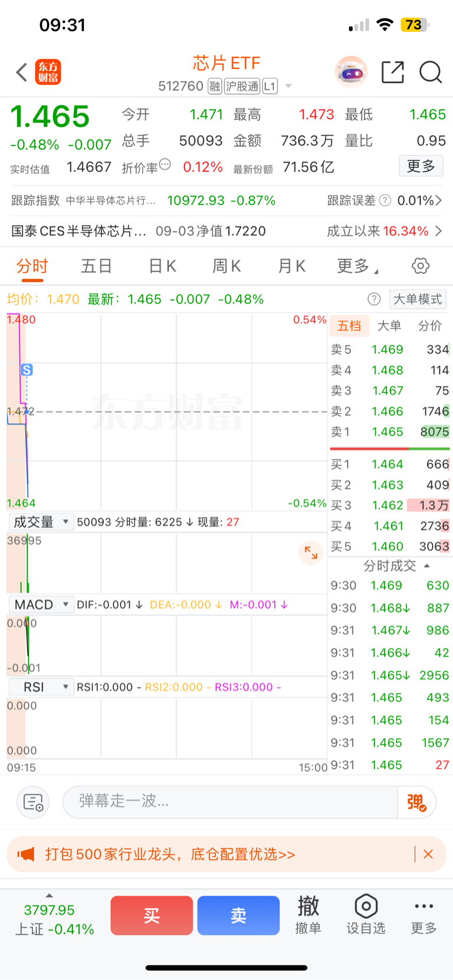This screenshot has height=980, width=453.
Task: Tap the L1 level badge
Action: [270, 87]
